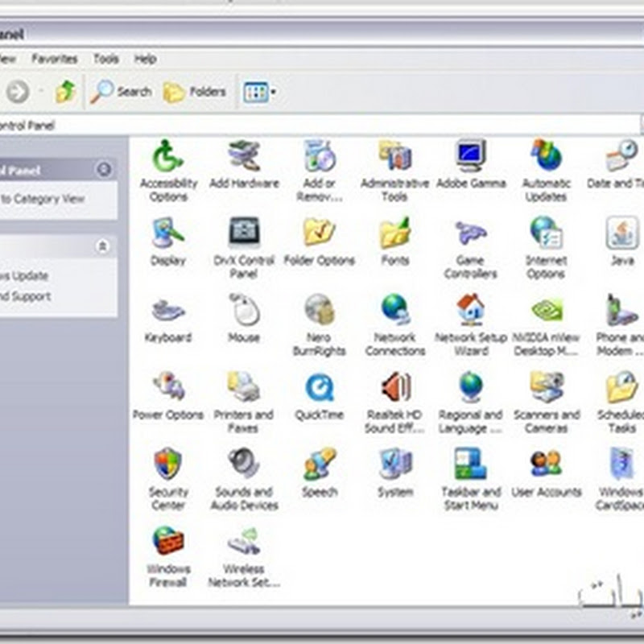The image size is (644, 644).
Task: Click the Control Panel address bar field
Action: 320,125
